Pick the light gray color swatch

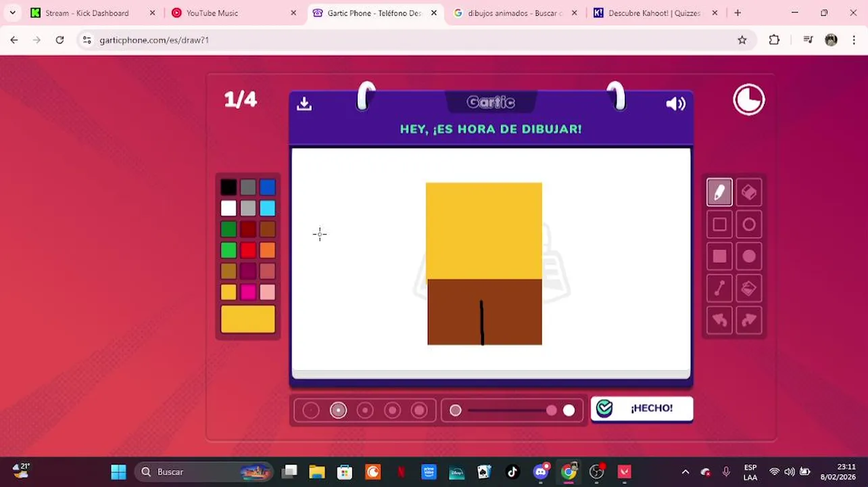tap(248, 208)
